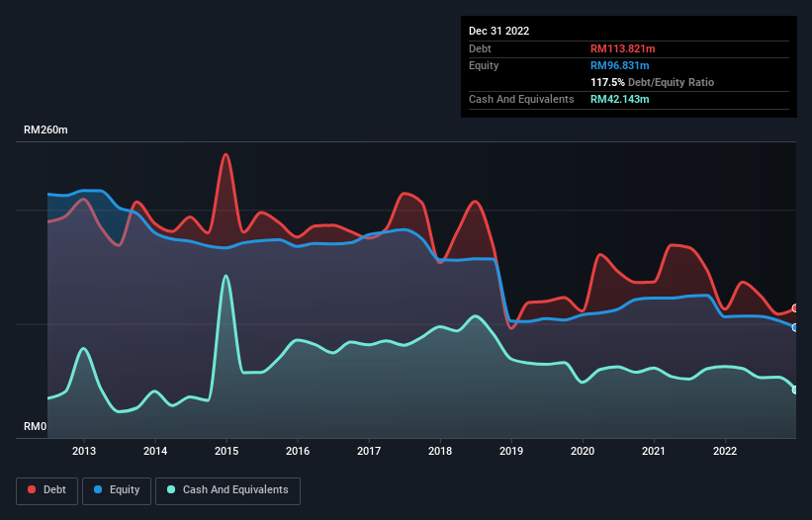This screenshot has width=812, height=520.
Task: Click the 2020 x-axis label
Action: pos(583,451)
